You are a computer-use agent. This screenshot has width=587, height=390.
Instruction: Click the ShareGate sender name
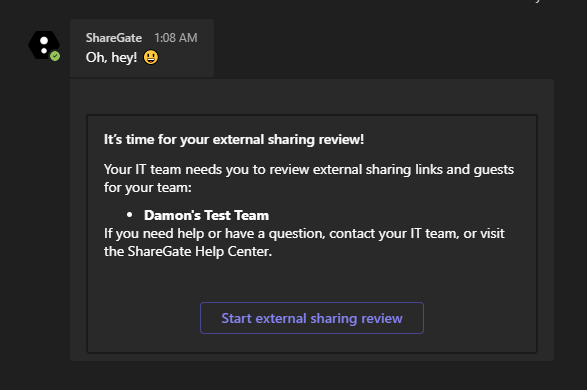(x=114, y=38)
